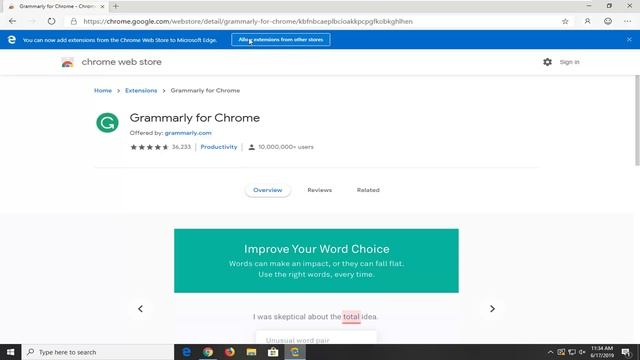Click the green Grammarly logo icon
This screenshot has width=640, height=360.
pos(107,122)
